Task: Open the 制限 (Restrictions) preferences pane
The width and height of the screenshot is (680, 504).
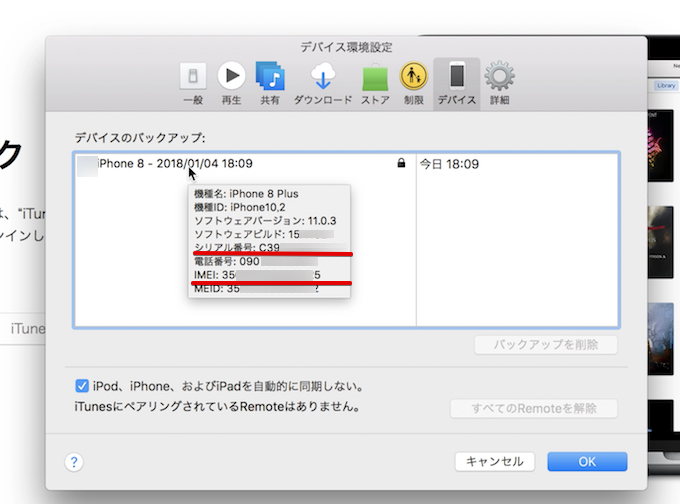Action: click(x=414, y=82)
